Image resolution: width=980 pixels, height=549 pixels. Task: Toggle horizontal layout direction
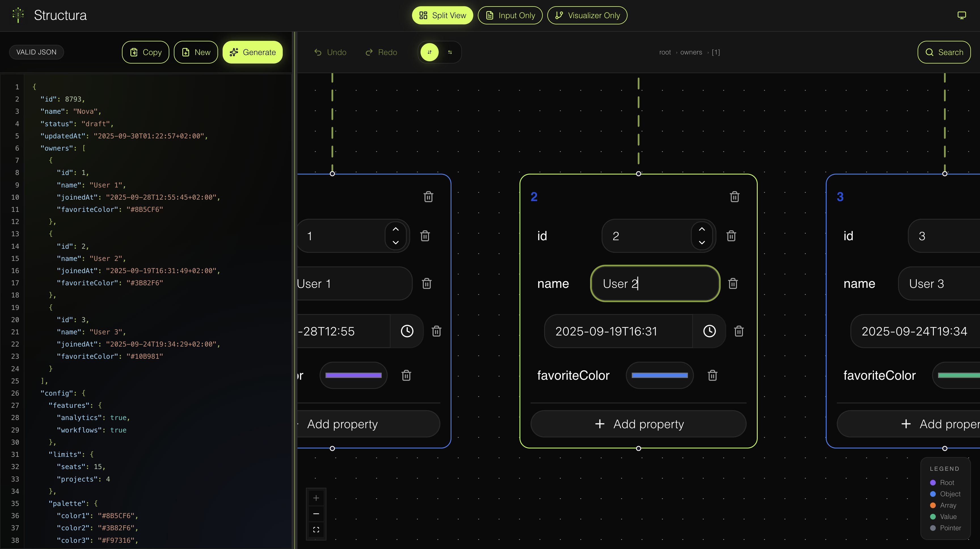click(450, 52)
